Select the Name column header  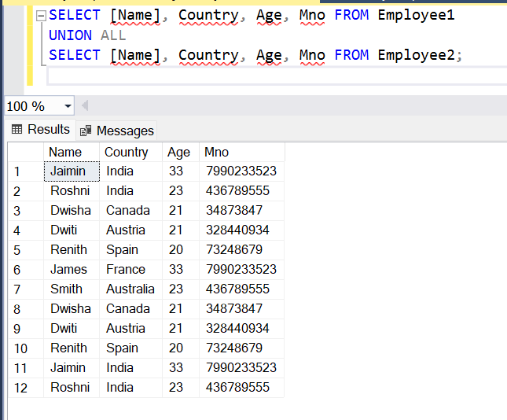(71, 152)
